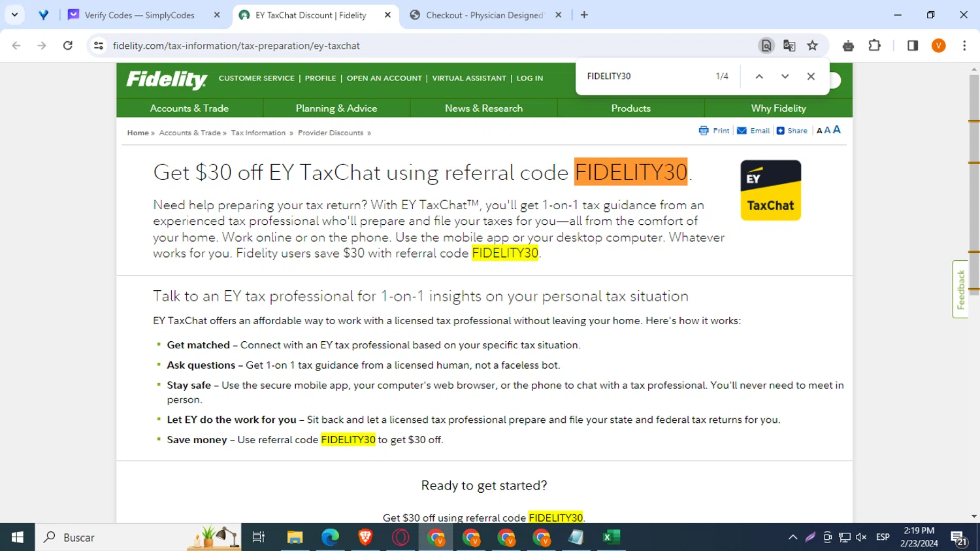Image resolution: width=980 pixels, height=551 pixels.
Task: Close the Verify Codes tab
Action: (217, 15)
